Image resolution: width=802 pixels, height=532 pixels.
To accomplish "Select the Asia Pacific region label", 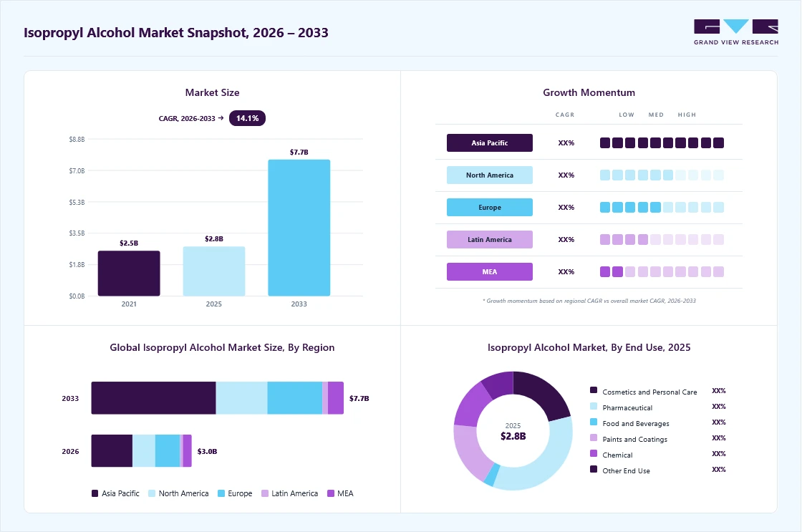I will (490, 142).
